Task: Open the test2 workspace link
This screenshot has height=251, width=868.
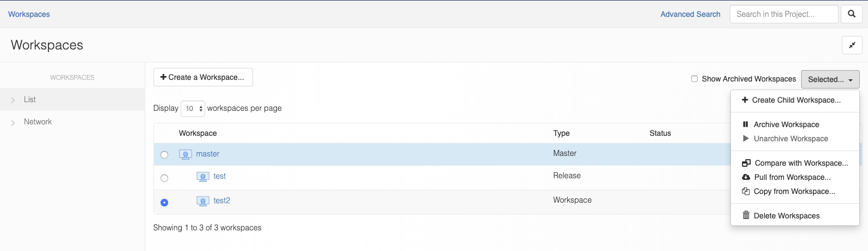Action: 221,200
